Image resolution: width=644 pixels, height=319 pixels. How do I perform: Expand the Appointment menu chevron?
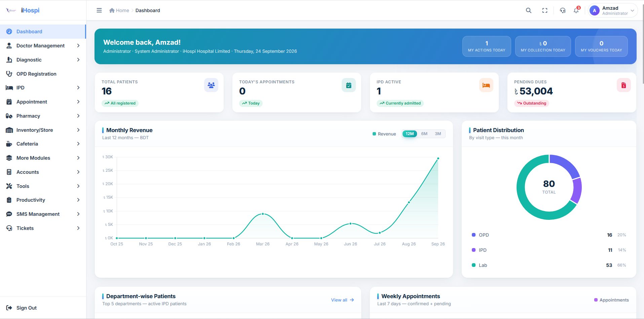tap(78, 102)
